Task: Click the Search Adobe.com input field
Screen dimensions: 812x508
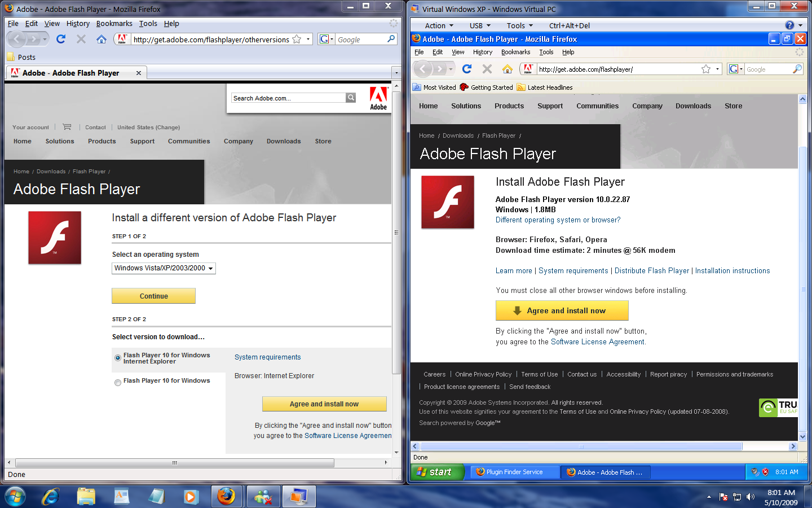Action: point(288,98)
